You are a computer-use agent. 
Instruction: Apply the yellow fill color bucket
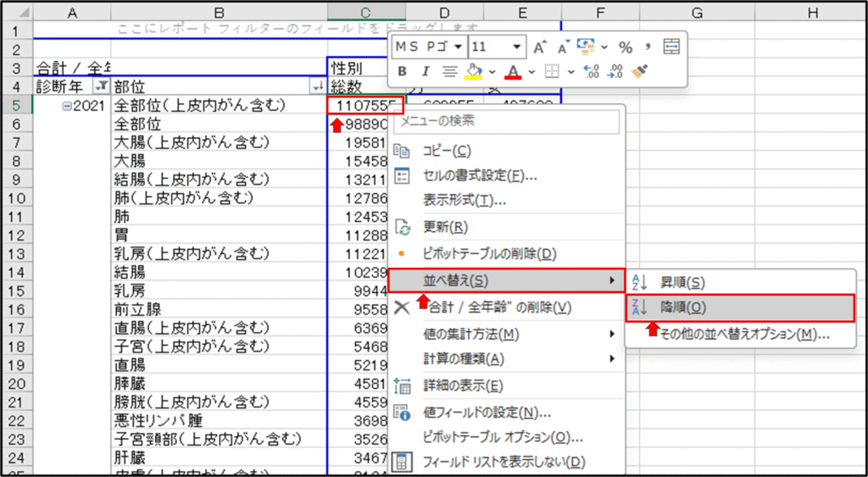(475, 71)
